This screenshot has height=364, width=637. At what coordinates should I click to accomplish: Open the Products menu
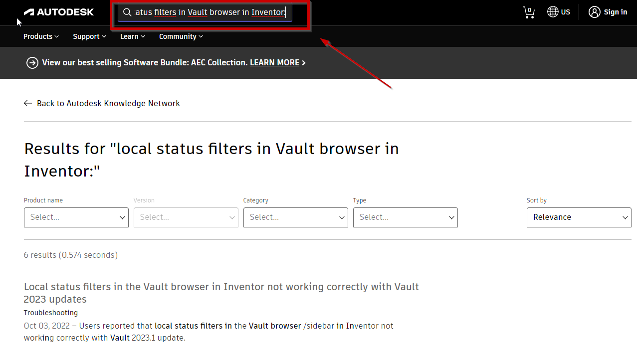click(x=40, y=36)
